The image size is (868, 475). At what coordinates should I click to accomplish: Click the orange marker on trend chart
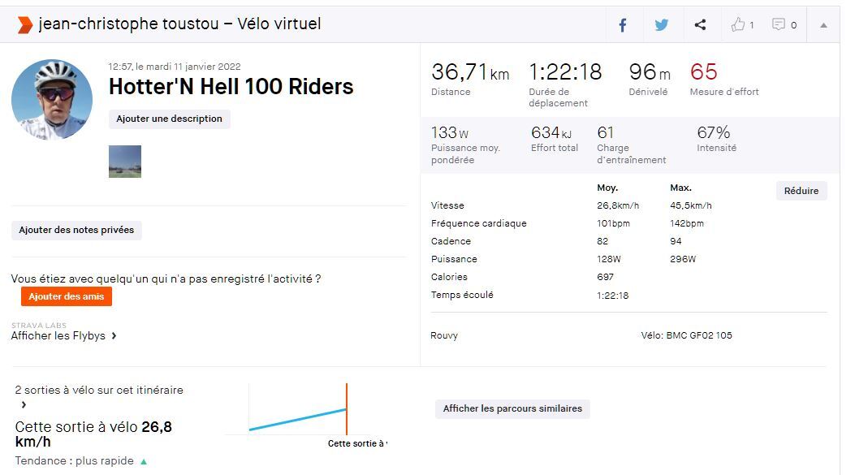[347, 409]
